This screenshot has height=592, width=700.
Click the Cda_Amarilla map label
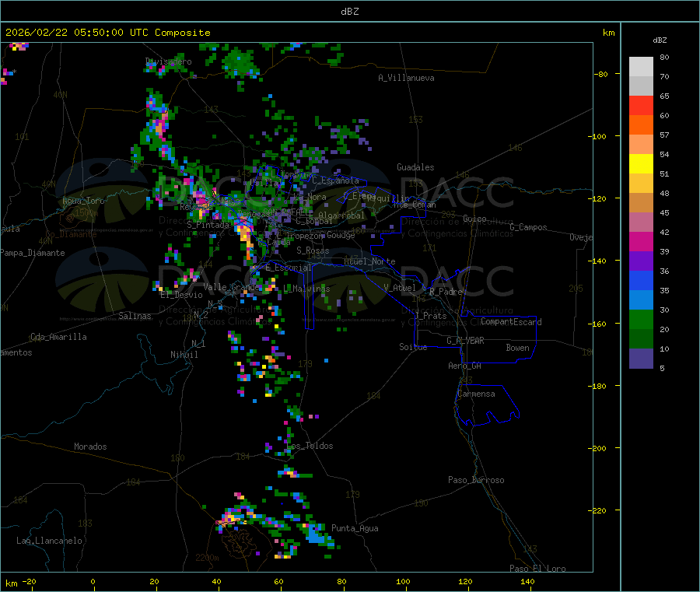pyautogui.click(x=58, y=337)
